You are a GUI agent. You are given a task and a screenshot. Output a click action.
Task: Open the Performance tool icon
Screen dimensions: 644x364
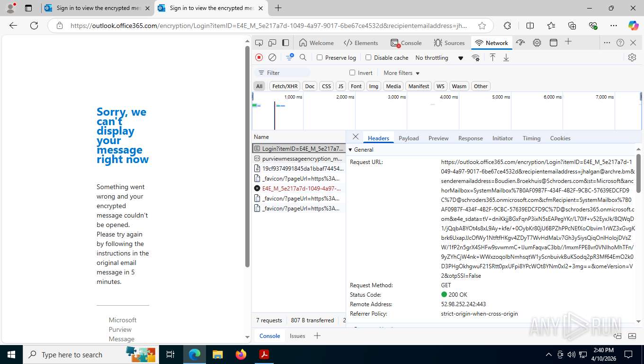(520, 43)
